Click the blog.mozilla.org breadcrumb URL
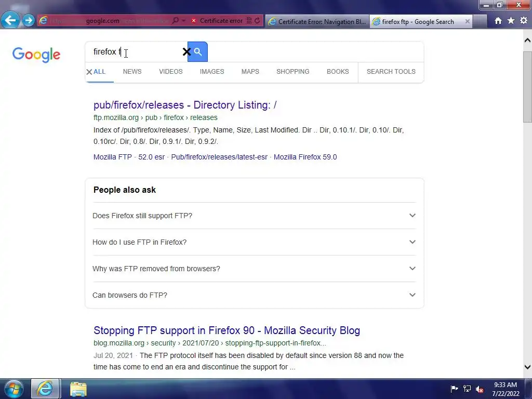This screenshot has width=532, height=399. [210, 343]
